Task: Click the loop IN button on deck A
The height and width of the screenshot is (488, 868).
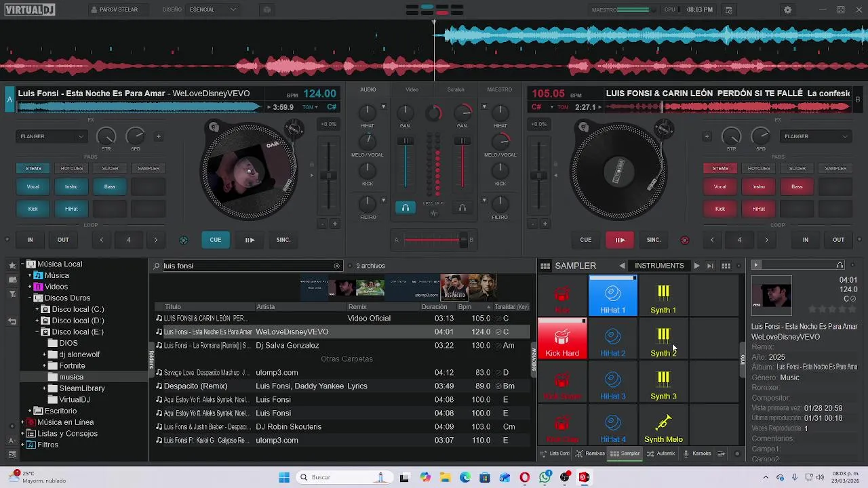Action: 30,240
